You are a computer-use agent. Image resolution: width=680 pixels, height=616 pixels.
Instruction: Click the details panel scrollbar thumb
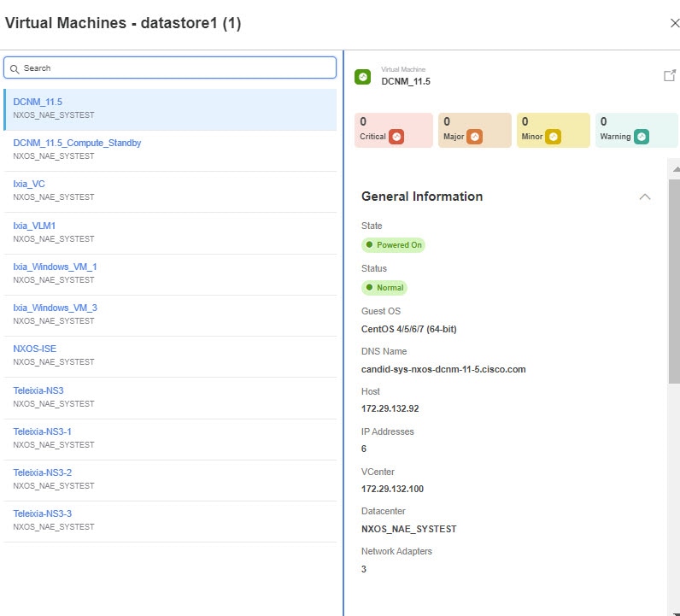[674, 282]
